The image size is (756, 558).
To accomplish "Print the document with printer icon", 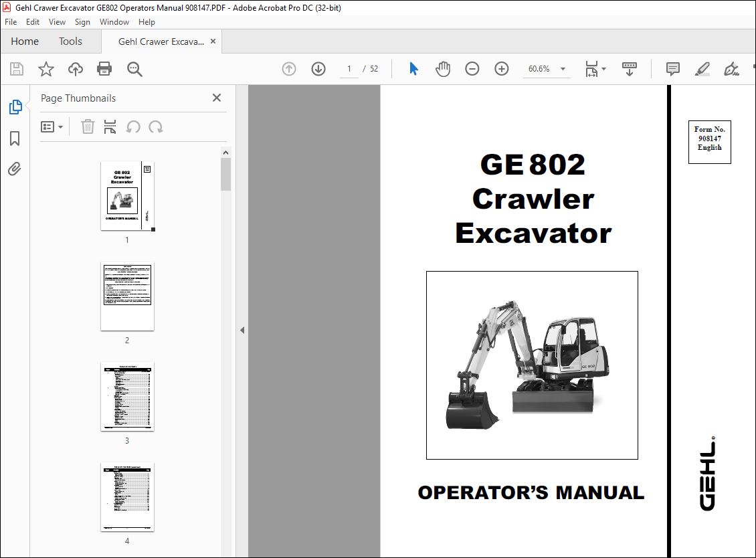I will (x=104, y=69).
